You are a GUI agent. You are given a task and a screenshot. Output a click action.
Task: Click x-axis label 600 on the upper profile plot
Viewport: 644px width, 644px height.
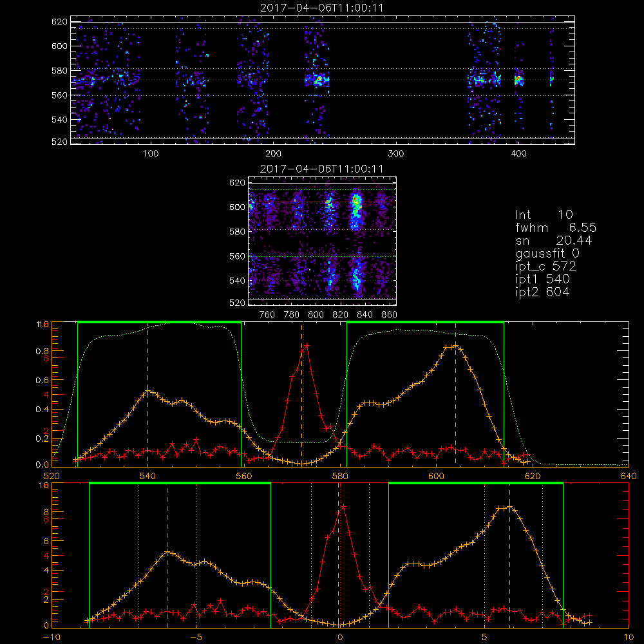[x=436, y=477]
